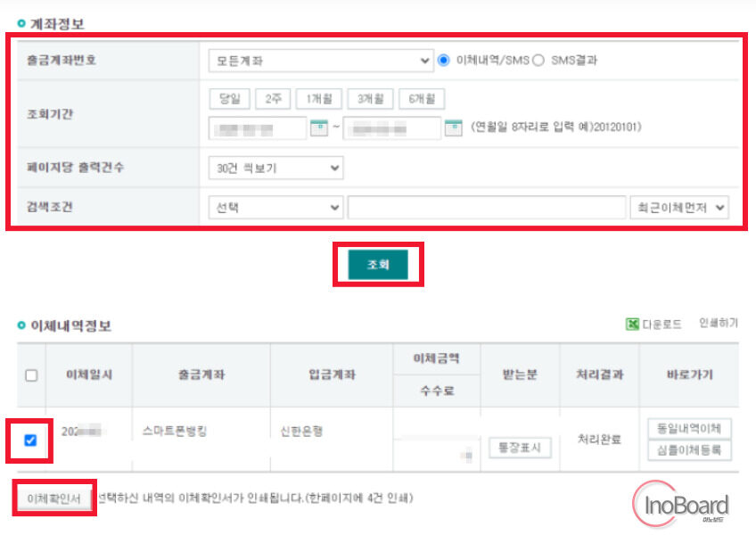This screenshot has height=535, width=756.
Task: Open the 최근이체먼저 sort dropdown
Action: coord(679,208)
